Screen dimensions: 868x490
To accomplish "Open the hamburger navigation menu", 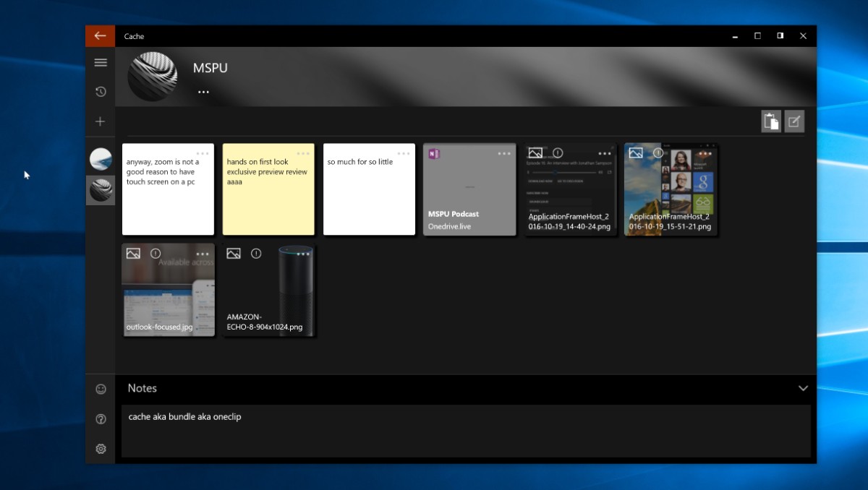I will pos(101,62).
